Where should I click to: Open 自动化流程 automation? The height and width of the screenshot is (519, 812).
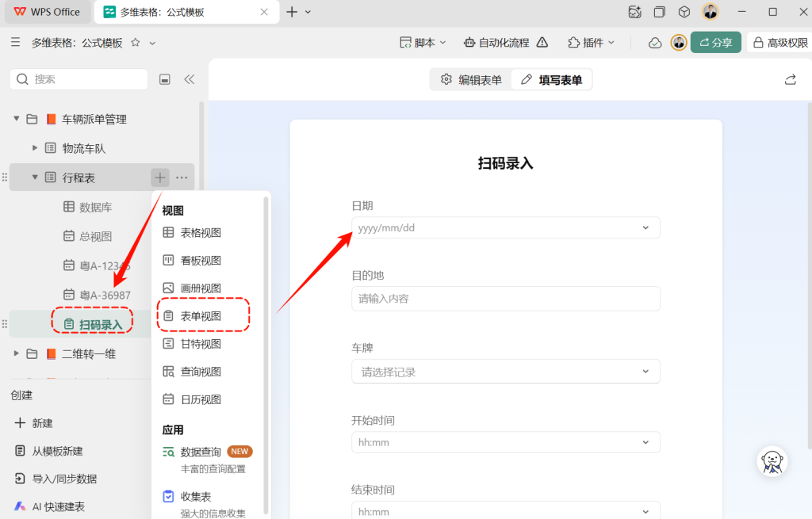click(x=496, y=43)
